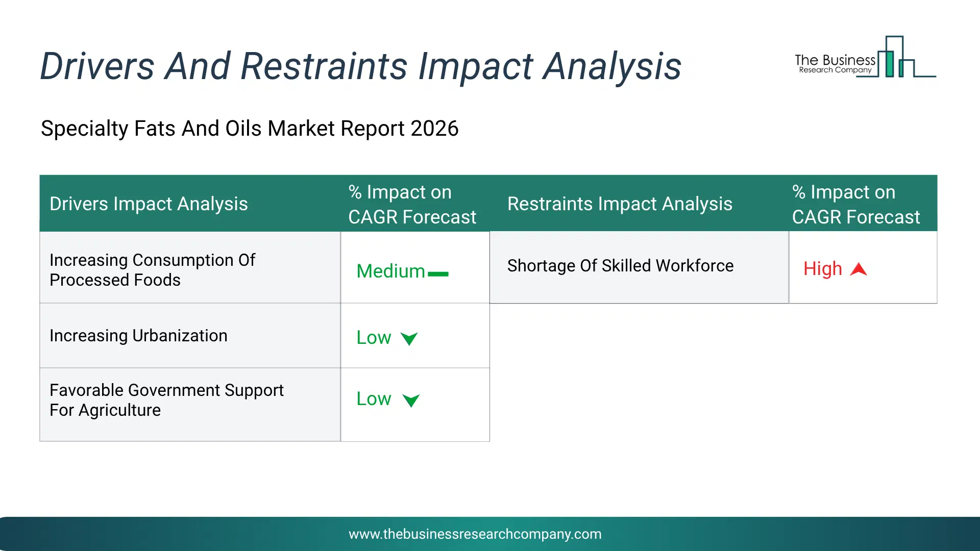Click the red up arrow beside High

point(859,269)
